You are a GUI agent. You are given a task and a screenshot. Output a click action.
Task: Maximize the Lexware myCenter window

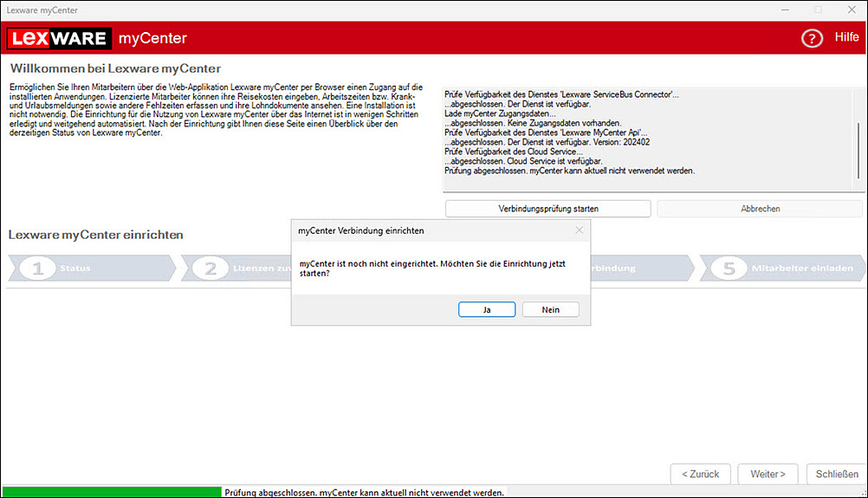(x=818, y=10)
